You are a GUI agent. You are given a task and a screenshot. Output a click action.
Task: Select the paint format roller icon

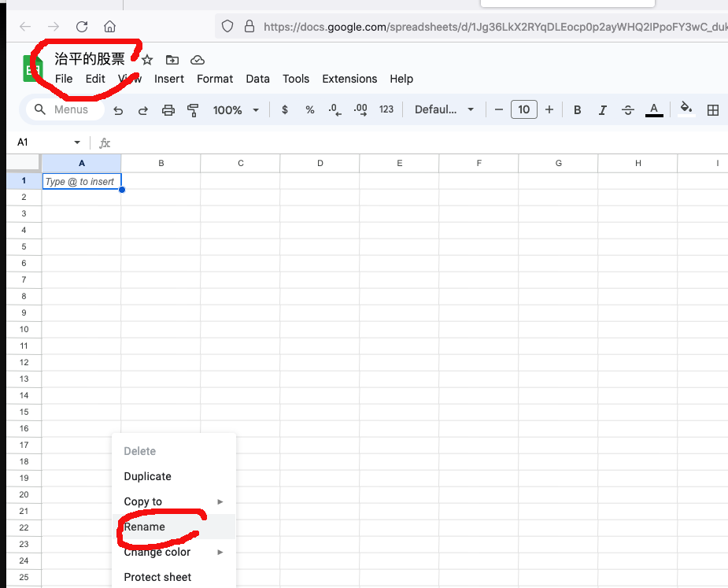coord(193,110)
